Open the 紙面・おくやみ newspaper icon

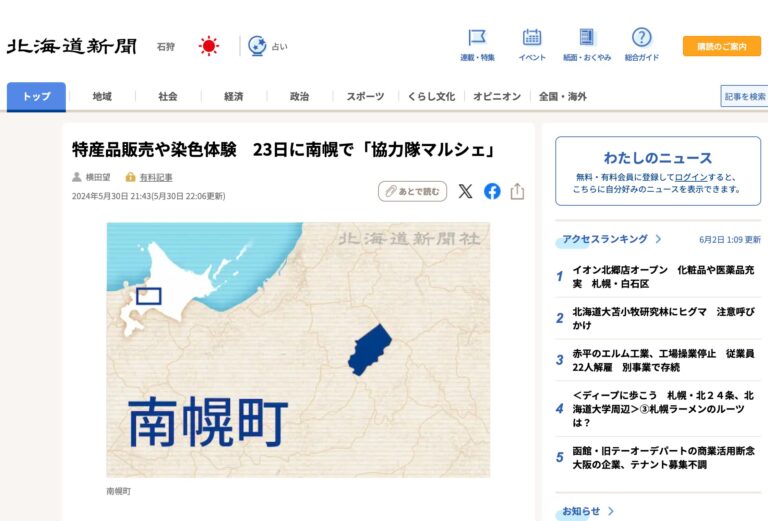tap(586, 37)
